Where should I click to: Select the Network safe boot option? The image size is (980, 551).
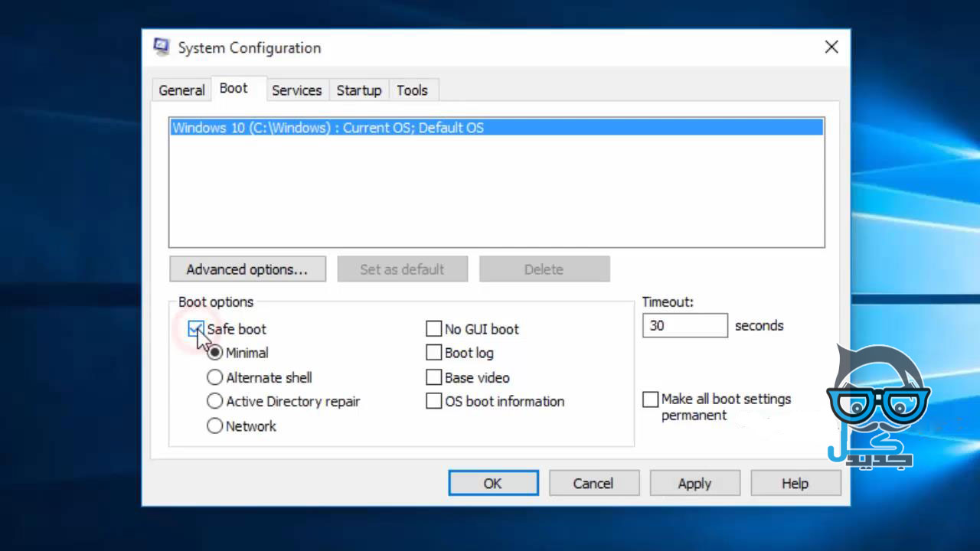215,426
